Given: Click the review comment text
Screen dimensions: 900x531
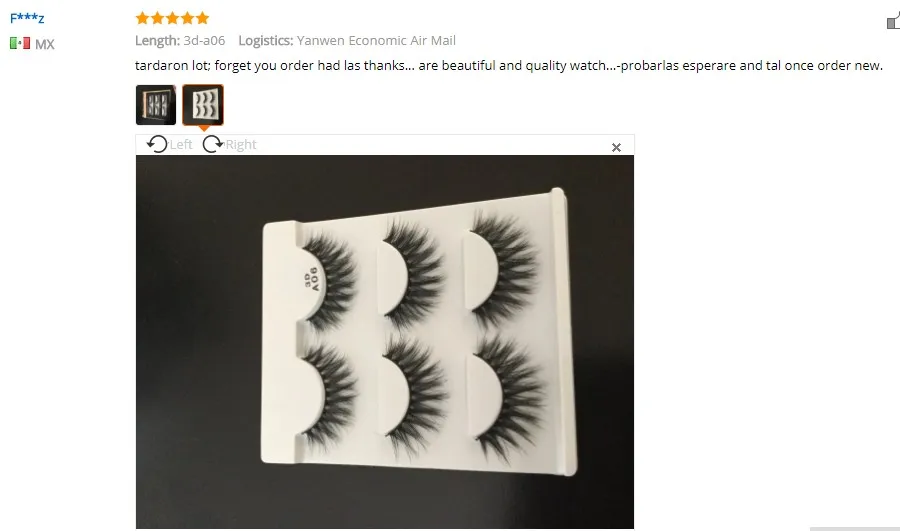Looking at the screenshot, I should click(x=509, y=65).
